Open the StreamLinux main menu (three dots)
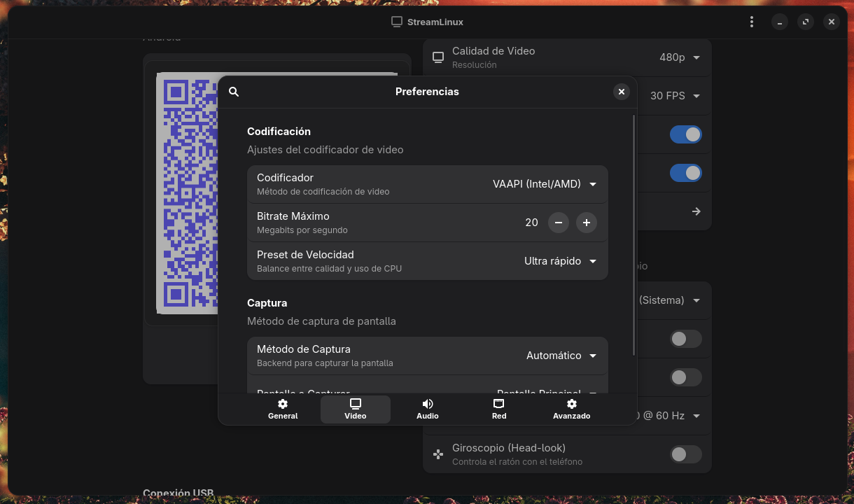Viewport: 854px width, 504px height. [752, 22]
